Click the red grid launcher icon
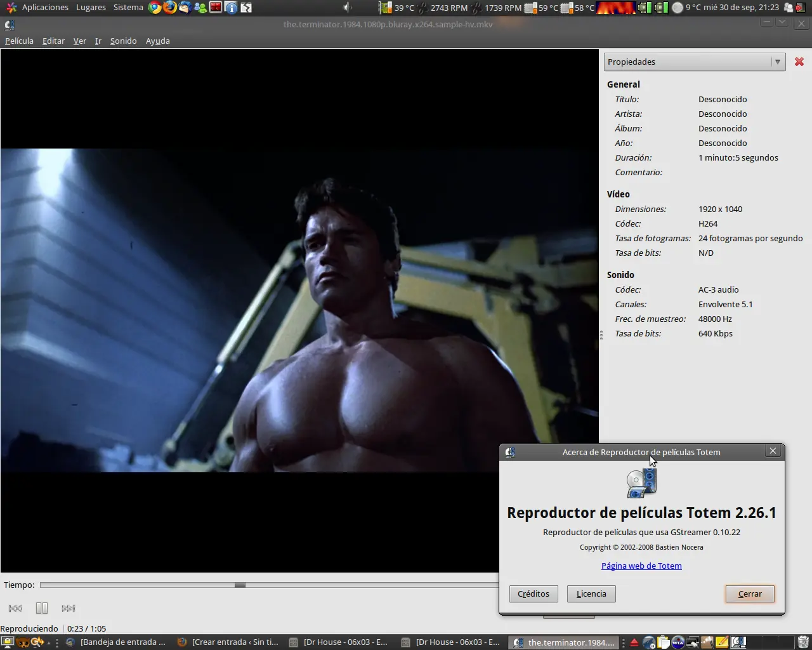 coord(216,8)
